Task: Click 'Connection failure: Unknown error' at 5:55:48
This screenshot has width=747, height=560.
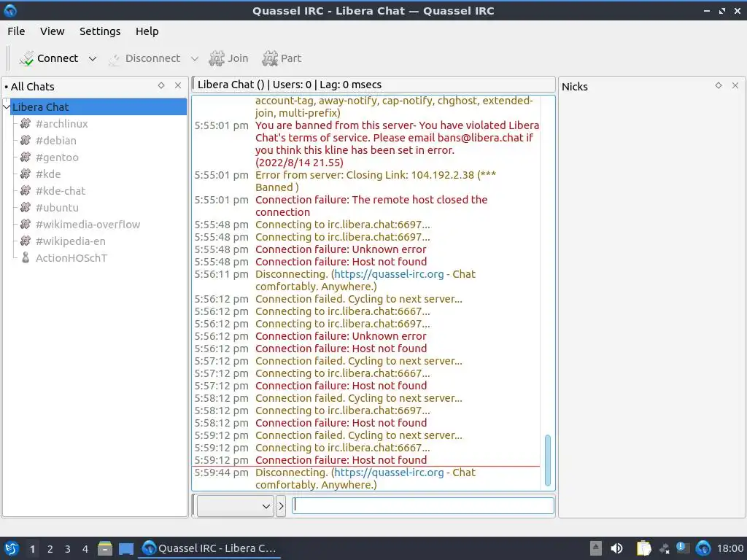Action: 341,249
